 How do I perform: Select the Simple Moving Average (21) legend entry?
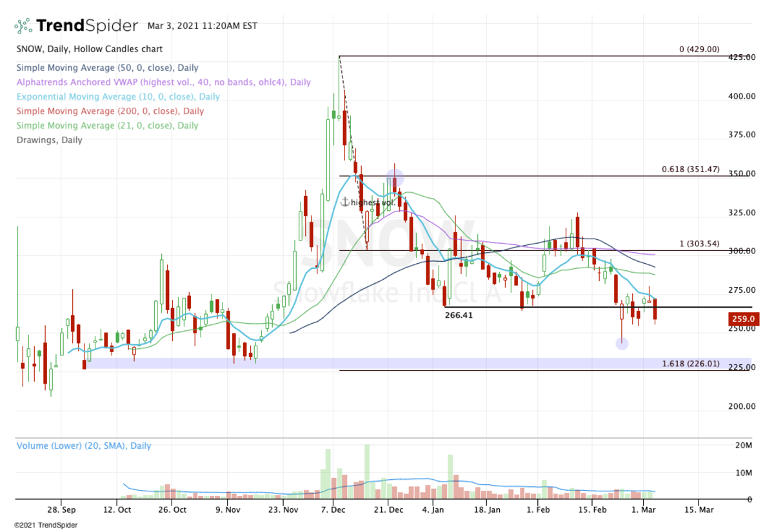[x=108, y=125]
